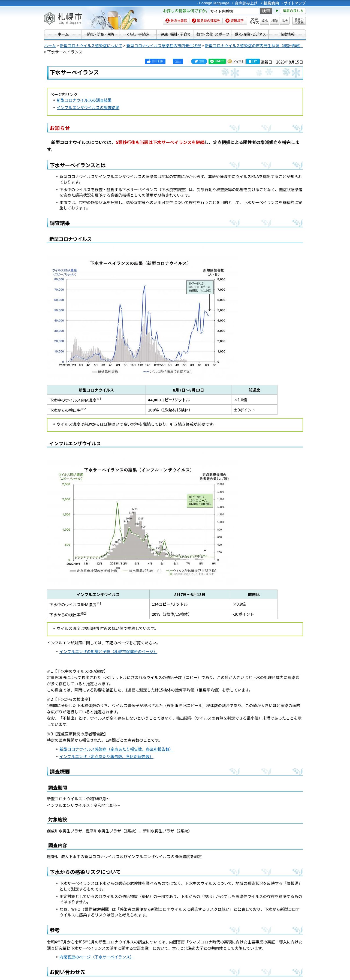Jump to インフルエンザウイルスの調査結果 anchor
350x980 pixels.
click(x=88, y=108)
